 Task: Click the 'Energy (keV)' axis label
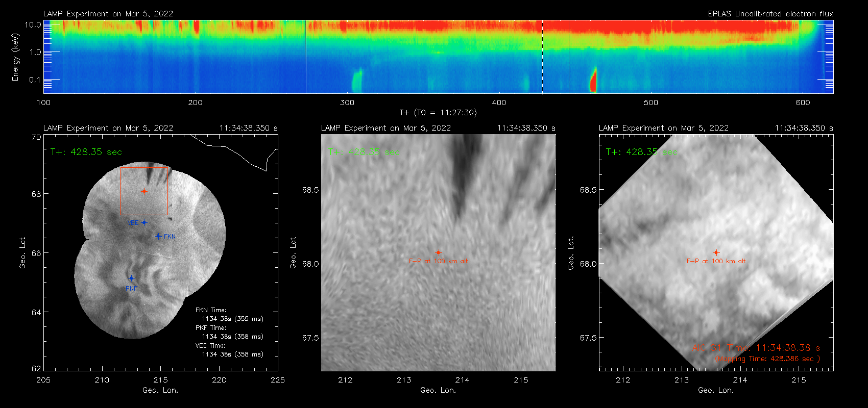click(15, 57)
